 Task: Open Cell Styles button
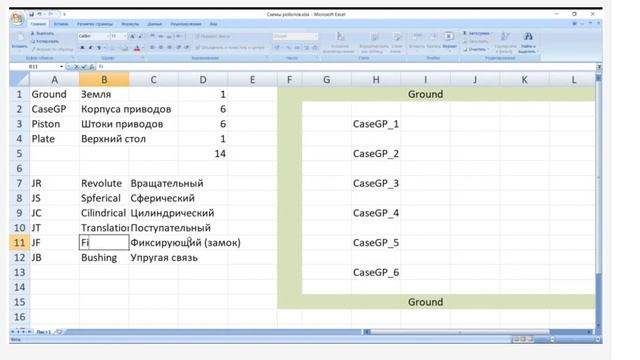click(x=396, y=42)
